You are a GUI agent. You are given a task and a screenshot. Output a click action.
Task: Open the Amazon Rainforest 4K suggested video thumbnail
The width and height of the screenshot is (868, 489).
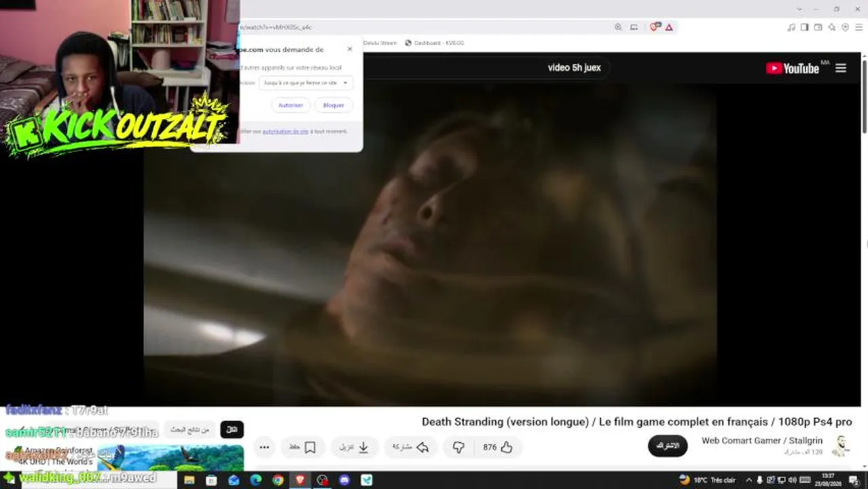click(x=170, y=458)
